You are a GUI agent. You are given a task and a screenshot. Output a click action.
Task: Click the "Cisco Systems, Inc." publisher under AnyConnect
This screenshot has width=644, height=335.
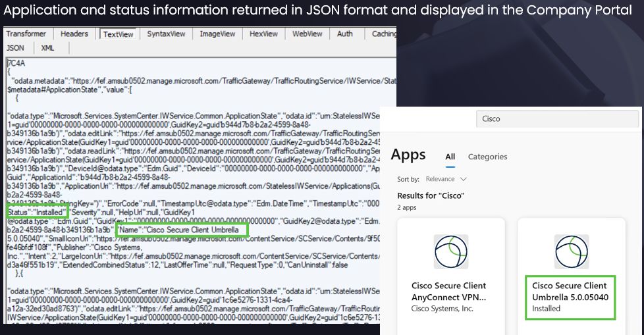[443, 308]
